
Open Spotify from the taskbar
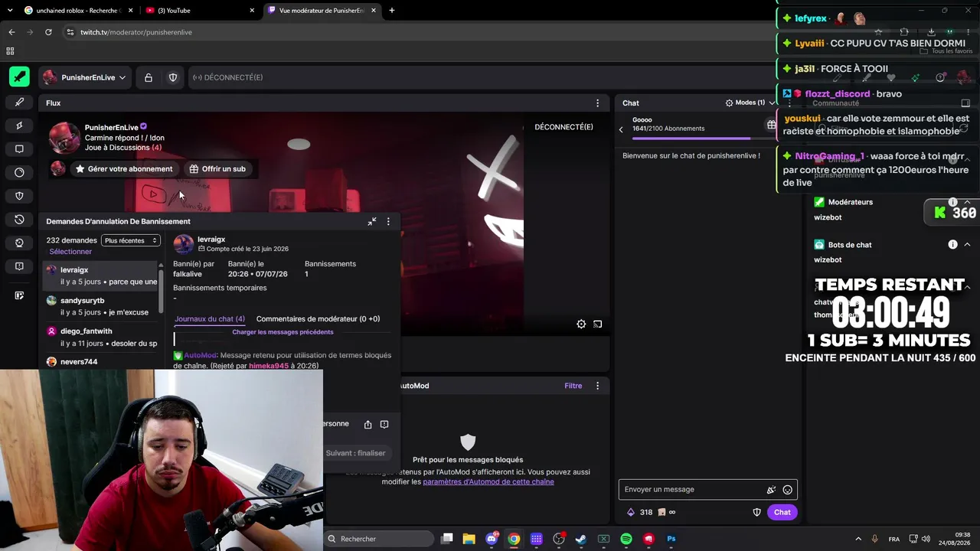pyautogui.click(x=626, y=539)
